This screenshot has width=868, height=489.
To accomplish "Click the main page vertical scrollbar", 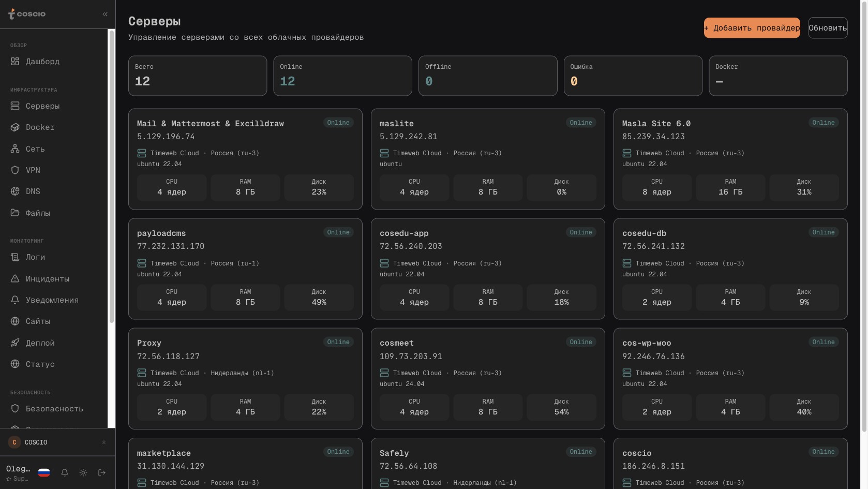I will pos(864,216).
